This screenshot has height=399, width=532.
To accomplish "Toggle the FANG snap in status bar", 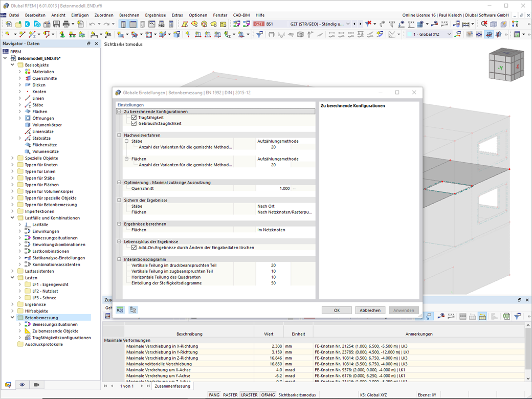I will (x=214, y=395).
